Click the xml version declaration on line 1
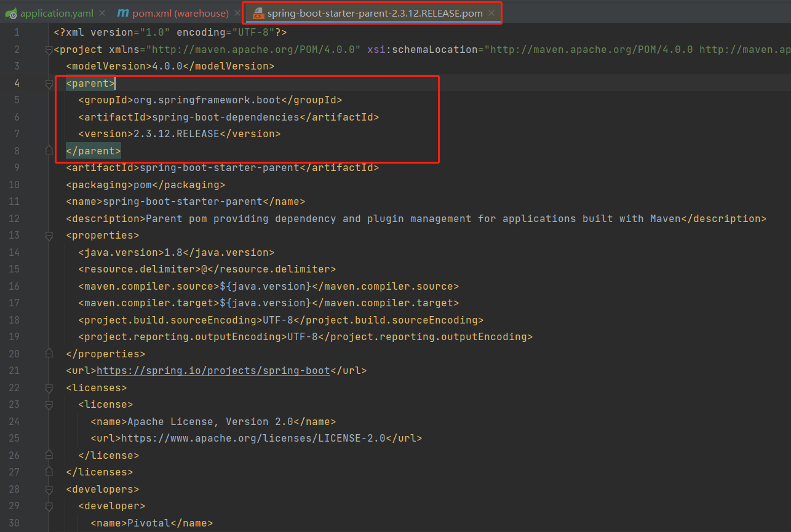Viewport: 791px width, 532px height. (x=170, y=32)
